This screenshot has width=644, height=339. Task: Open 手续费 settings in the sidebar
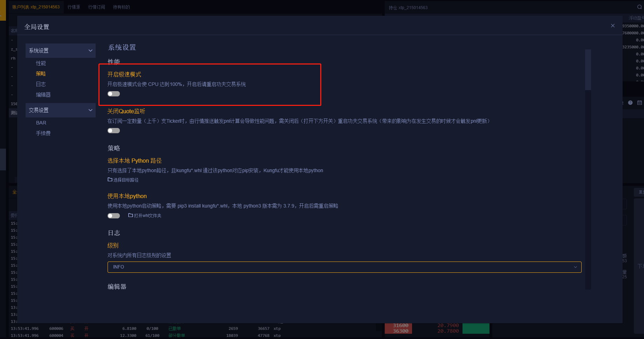pos(43,133)
